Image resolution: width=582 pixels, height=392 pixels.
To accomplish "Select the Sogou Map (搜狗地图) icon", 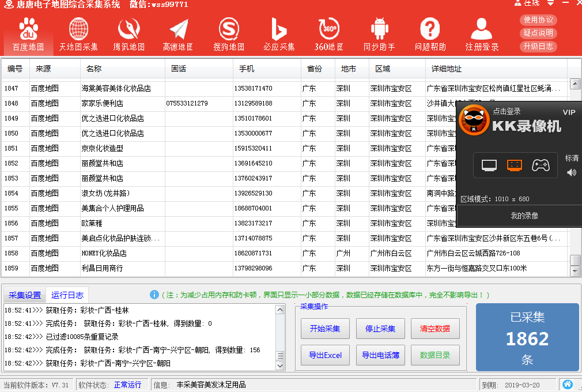I will (x=229, y=29).
